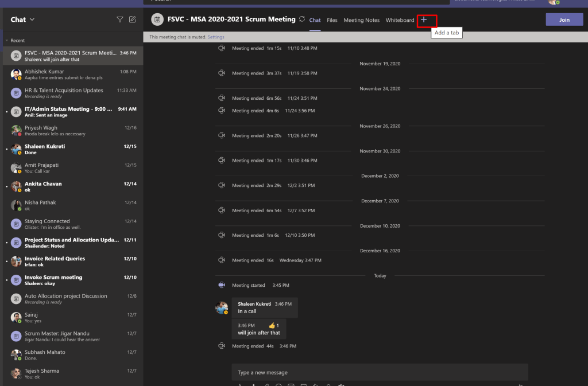
Task: Click the Add a tab plus icon
Action: tap(424, 20)
